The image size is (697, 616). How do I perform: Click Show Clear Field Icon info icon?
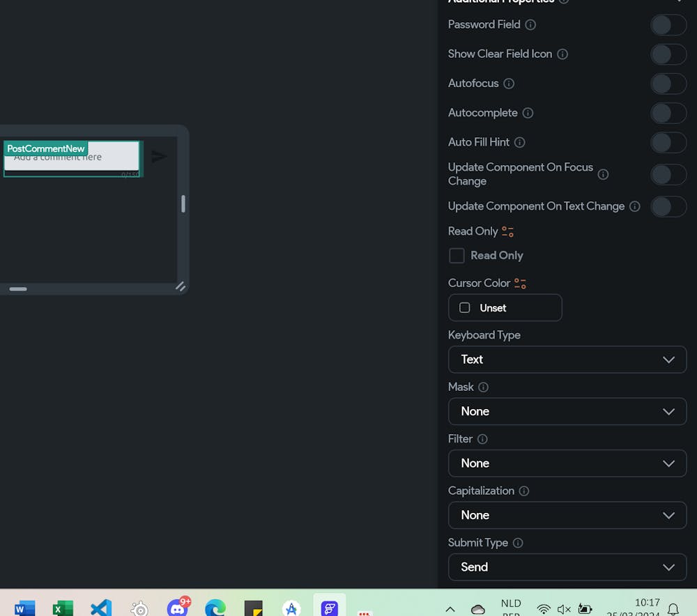pyautogui.click(x=562, y=54)
